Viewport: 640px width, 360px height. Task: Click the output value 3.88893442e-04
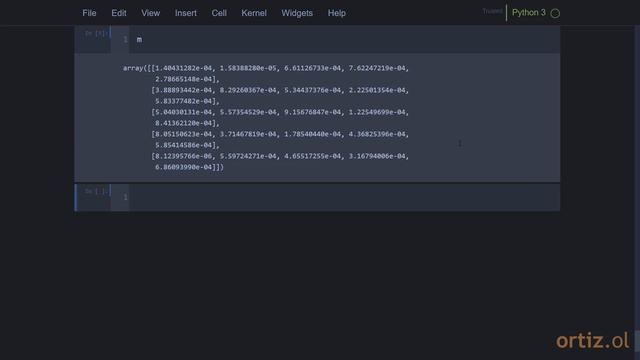184,90
